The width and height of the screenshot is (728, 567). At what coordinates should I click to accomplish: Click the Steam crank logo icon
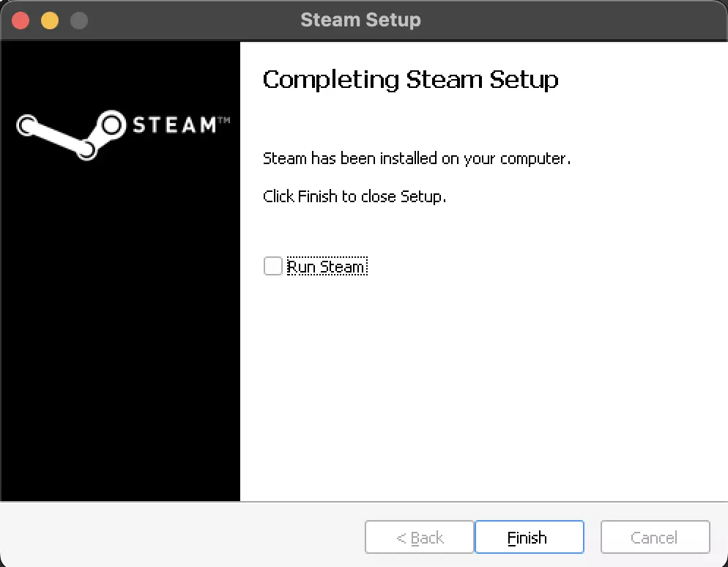pos(71,135)
